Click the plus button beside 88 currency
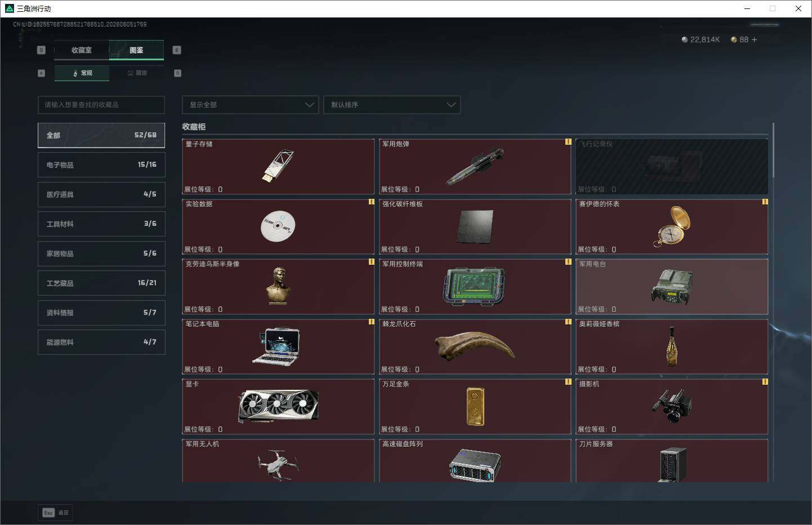812x525 pixels. point(754,39)
